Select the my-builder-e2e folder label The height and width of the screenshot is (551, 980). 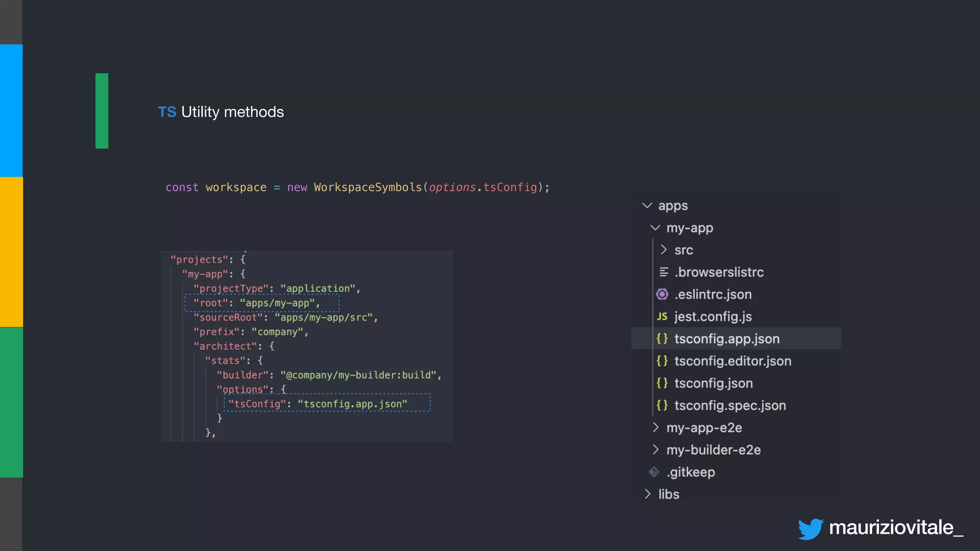coord(713,450)
